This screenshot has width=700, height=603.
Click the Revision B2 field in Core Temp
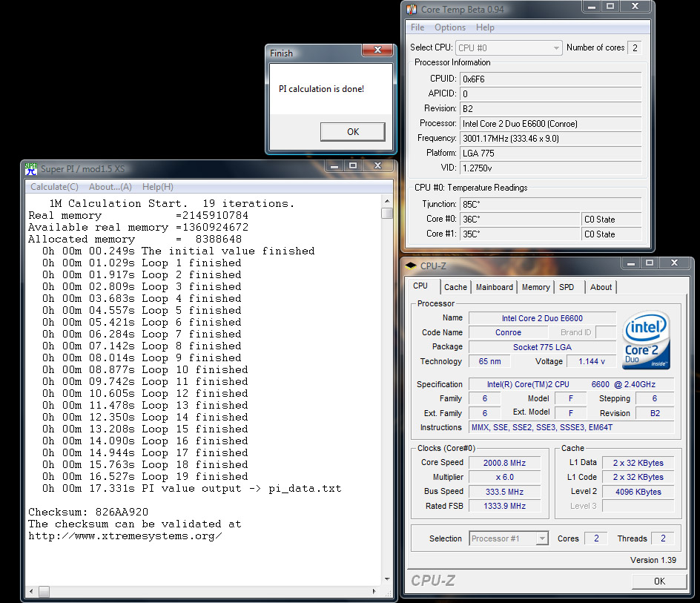(x=550, y=108)
